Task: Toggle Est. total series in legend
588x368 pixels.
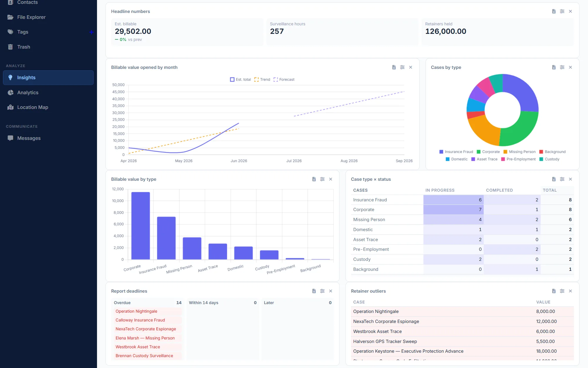Action: (240, 79)
